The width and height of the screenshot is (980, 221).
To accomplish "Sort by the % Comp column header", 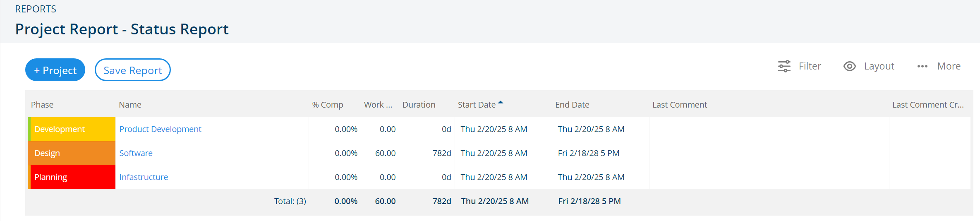I will (328, 105).
